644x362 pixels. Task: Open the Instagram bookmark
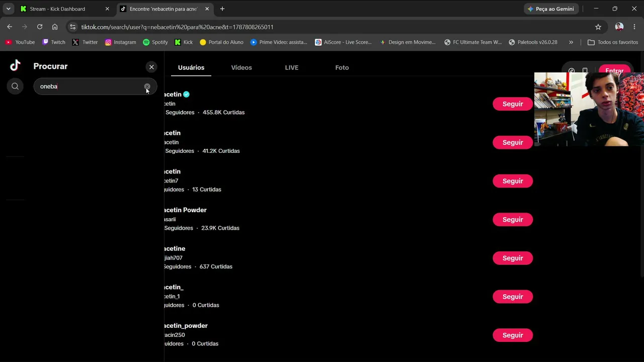point(120,42)
